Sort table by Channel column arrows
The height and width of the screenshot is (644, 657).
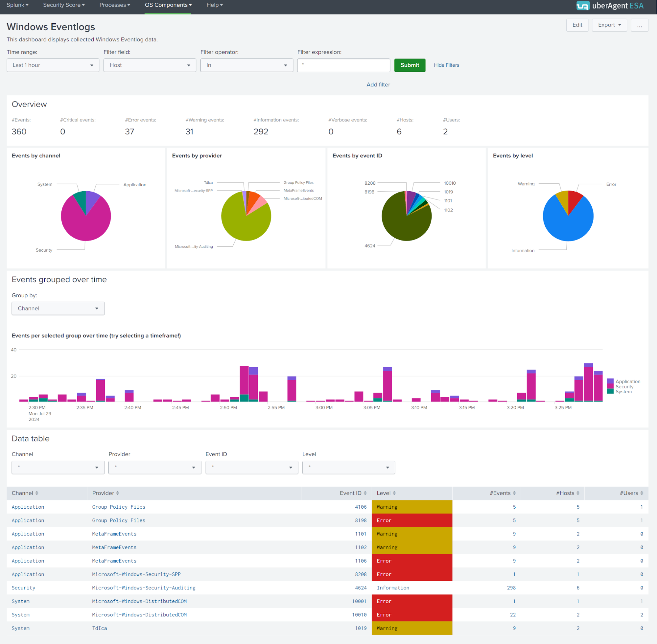(36, 493)
